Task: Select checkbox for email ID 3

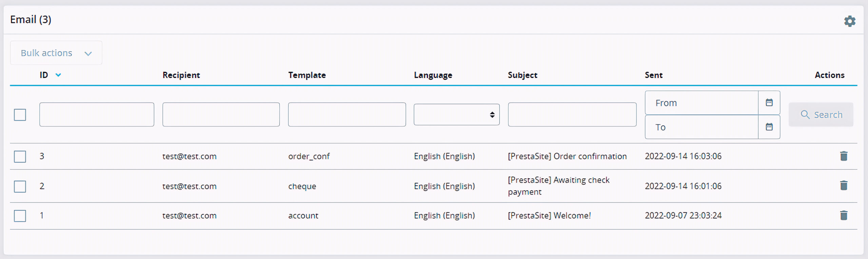Action: click(20, 156)
